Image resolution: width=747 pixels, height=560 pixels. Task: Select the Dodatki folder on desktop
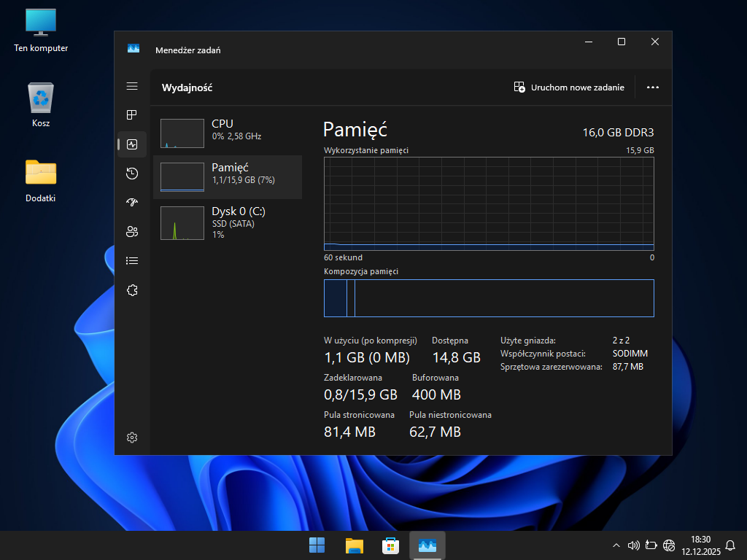pos(41,180)
